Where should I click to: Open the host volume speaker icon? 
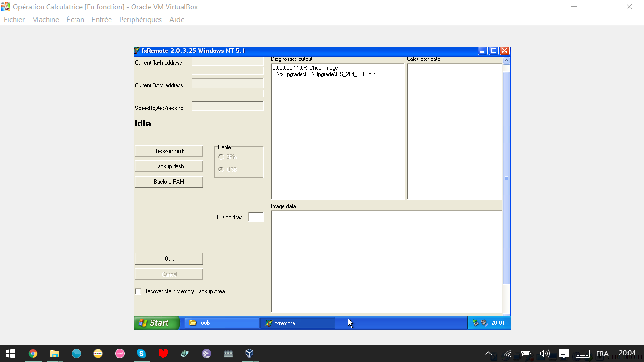544,354
